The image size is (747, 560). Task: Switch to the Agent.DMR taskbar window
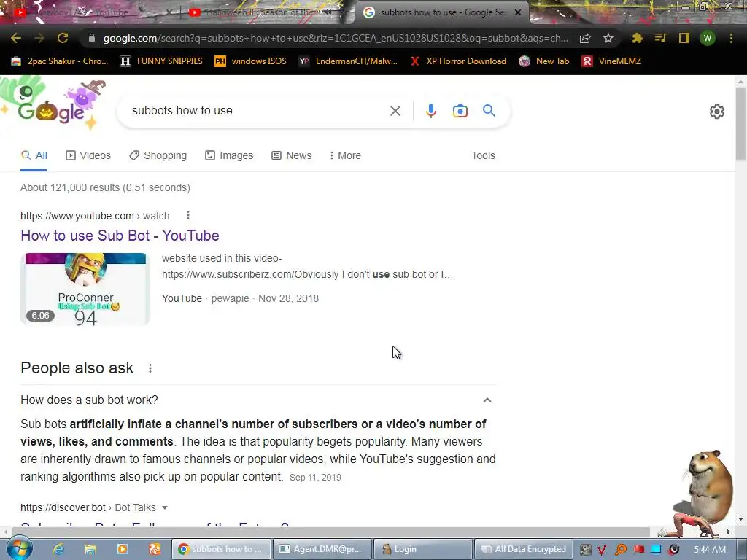tap(322, 549)
